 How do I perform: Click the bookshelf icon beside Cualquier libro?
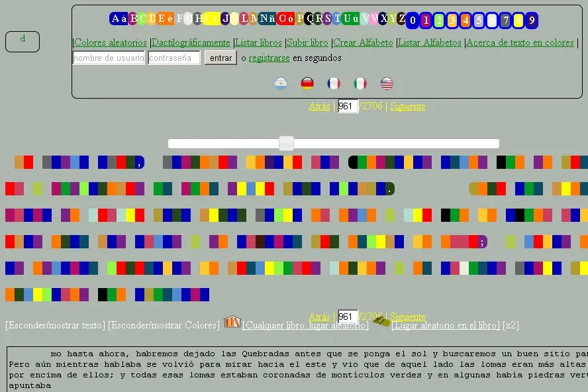[x=232, y=321]
